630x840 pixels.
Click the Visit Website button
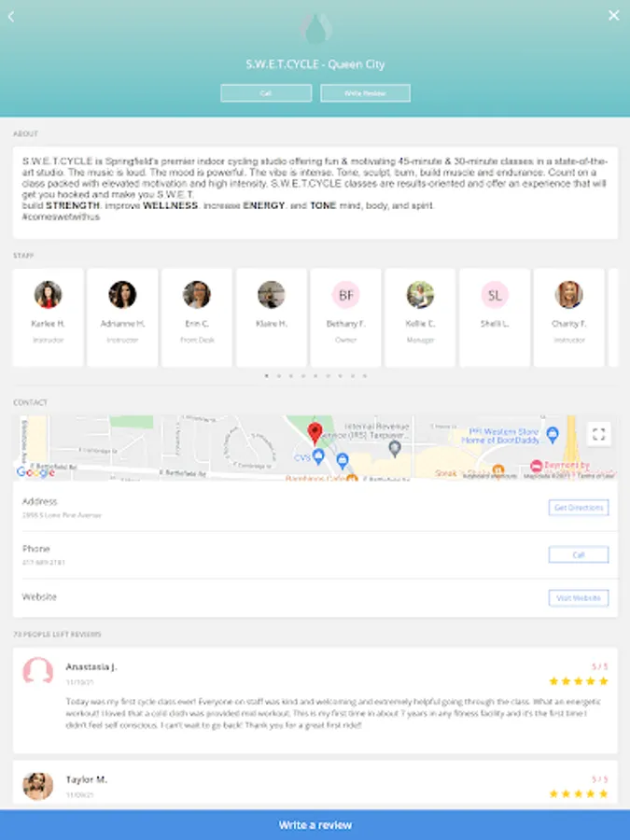pos(579,598)
